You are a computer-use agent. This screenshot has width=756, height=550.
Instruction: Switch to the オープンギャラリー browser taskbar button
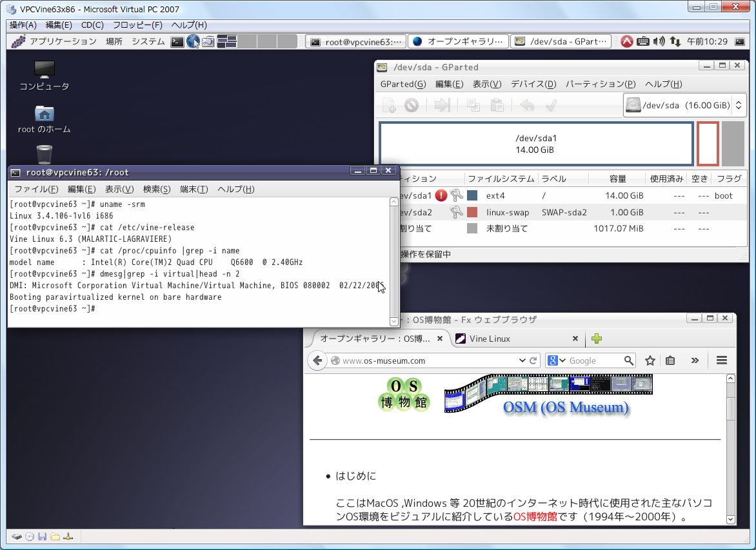point(458,41)
